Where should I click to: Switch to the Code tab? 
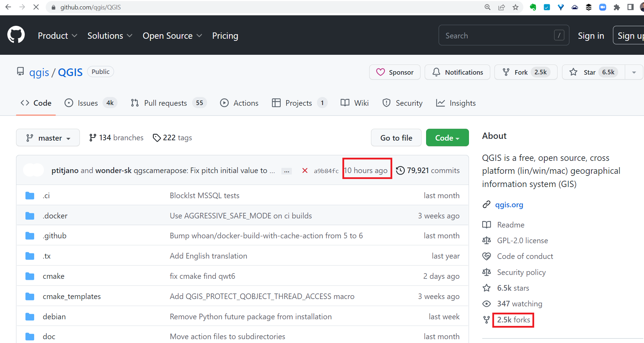(x=36, y=103)
